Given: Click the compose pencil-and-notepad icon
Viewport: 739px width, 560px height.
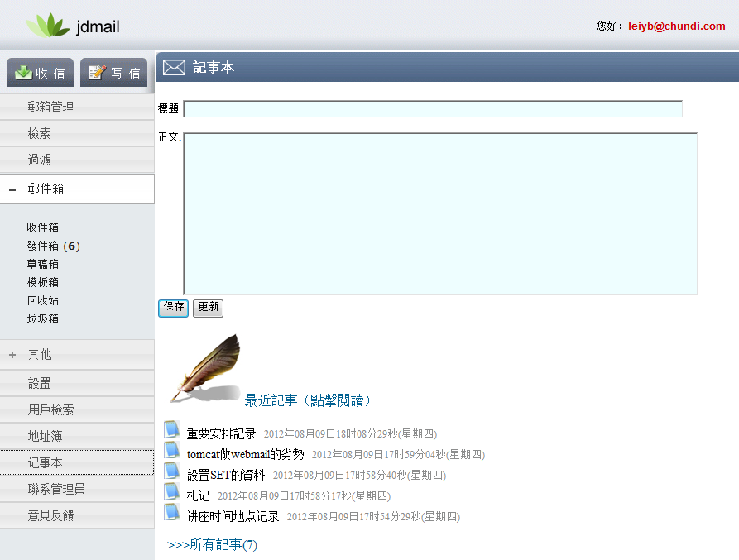Looking at the screenshot, I should tap(98, 72).
